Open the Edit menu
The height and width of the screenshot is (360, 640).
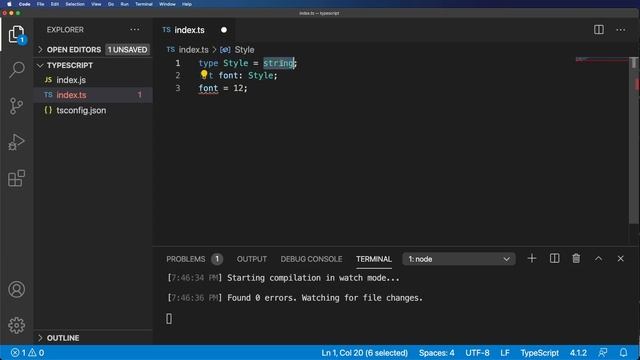(55, 4)
